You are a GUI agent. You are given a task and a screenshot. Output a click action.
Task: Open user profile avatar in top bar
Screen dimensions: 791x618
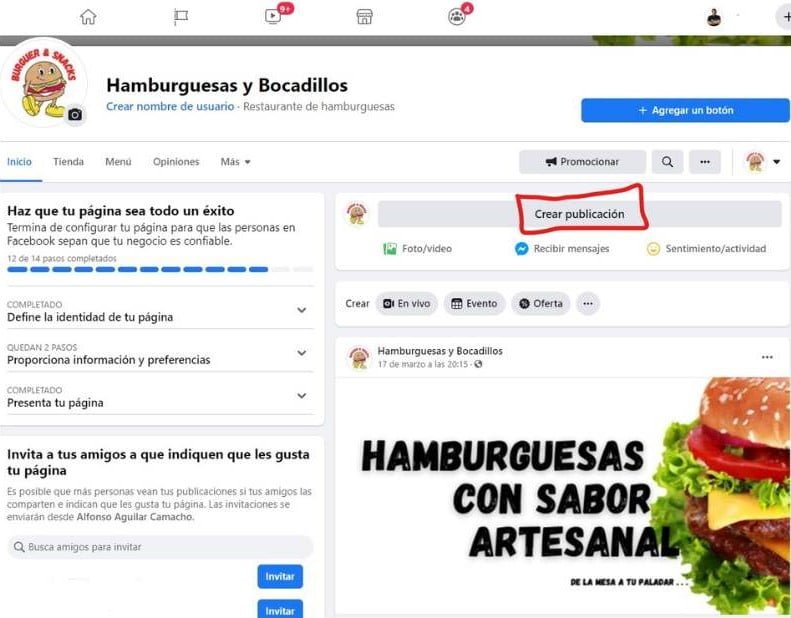(x=713, y=18)
